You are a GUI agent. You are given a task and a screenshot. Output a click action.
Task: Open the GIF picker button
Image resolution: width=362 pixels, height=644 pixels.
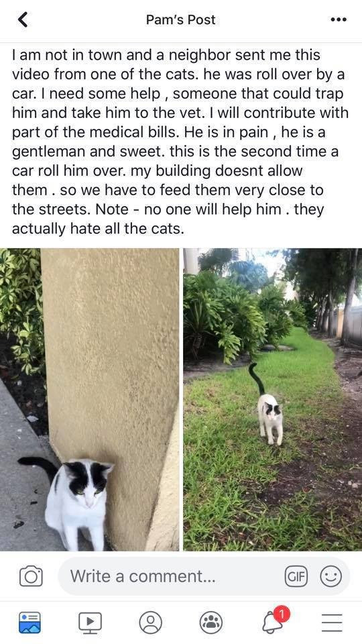point(296,577)
